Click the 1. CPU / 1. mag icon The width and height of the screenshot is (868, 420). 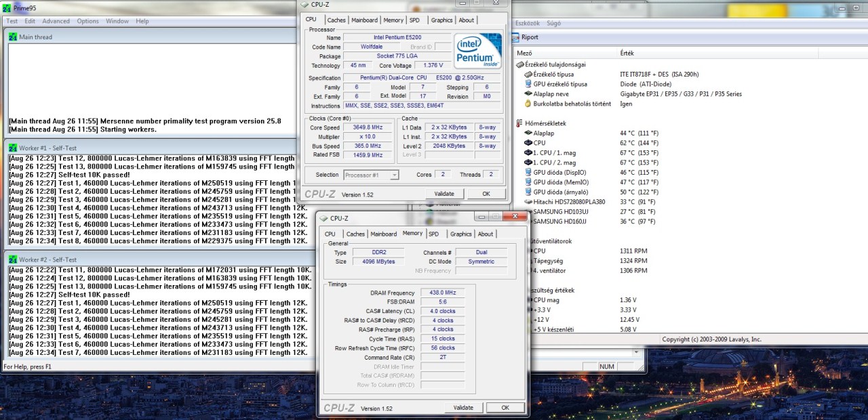[x=528, y=153]
